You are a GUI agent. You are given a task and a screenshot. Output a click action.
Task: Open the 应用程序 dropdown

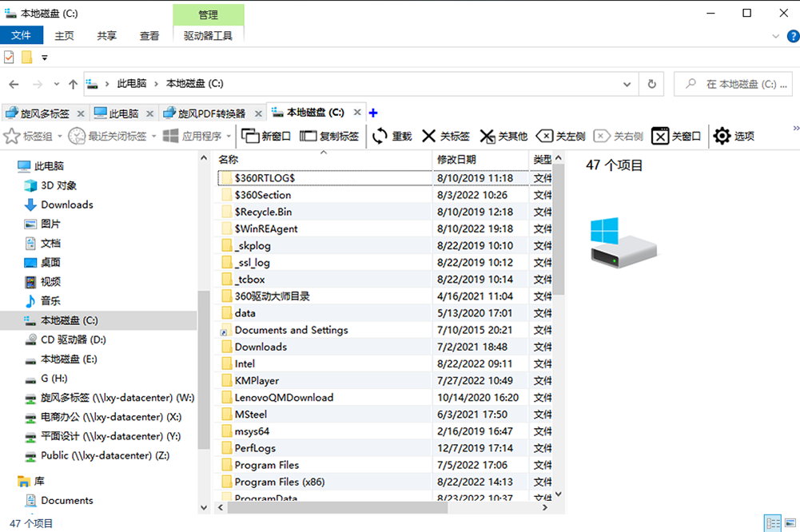pos(228,137)
